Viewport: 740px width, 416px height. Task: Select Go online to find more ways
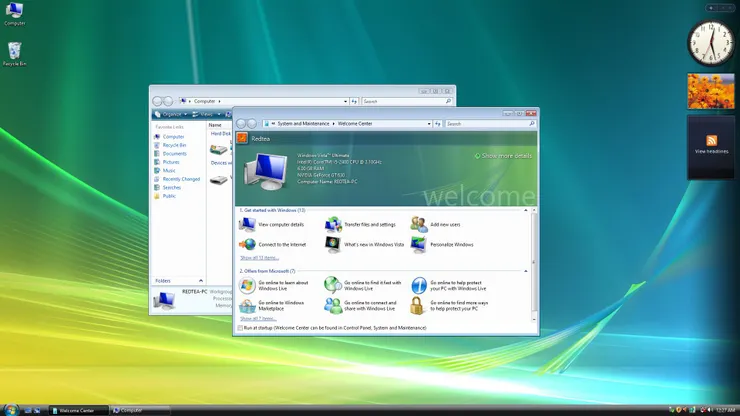(x=449, y=306)
